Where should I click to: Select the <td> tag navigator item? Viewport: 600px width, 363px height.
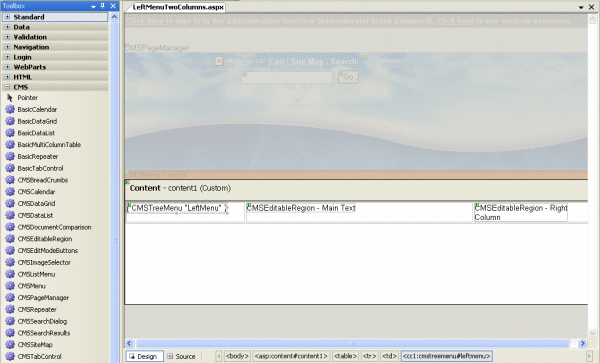pyautogui.click(x=390, y=356)
